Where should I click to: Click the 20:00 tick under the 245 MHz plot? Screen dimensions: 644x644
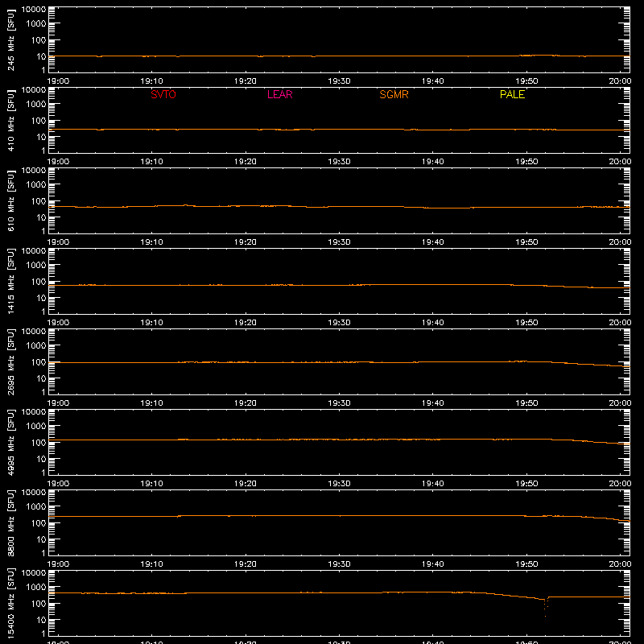620,81
